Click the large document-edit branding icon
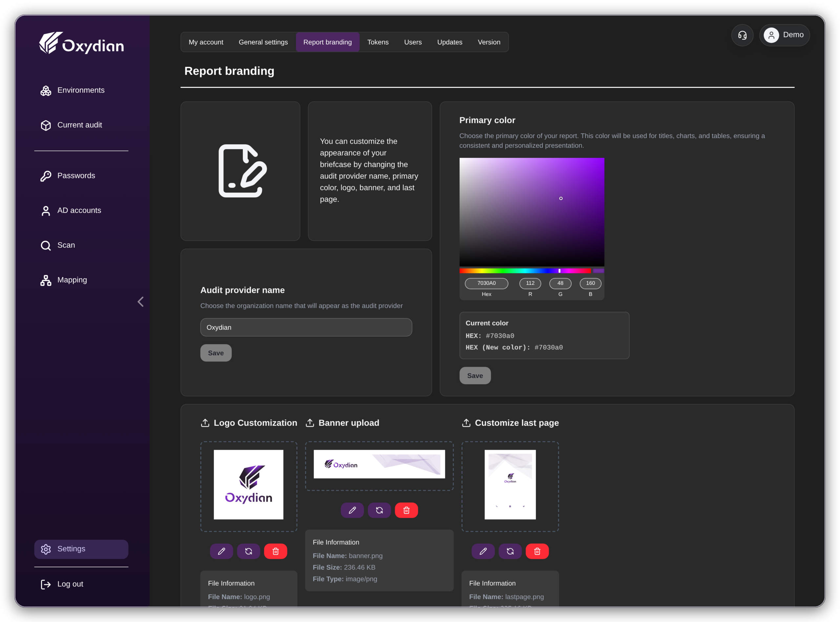The width and height of the screenshot is (840, 622). coord(242,171)
